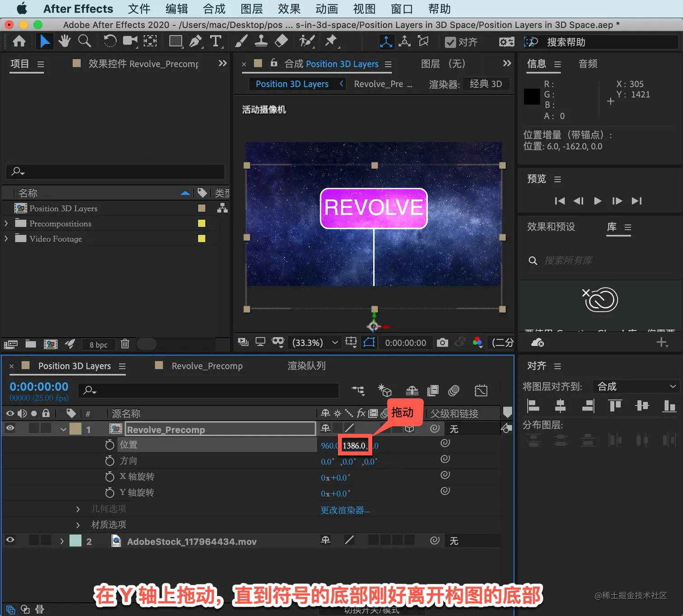Click the 0:00:00:00 timeline timecode

(x=39, y=386)
